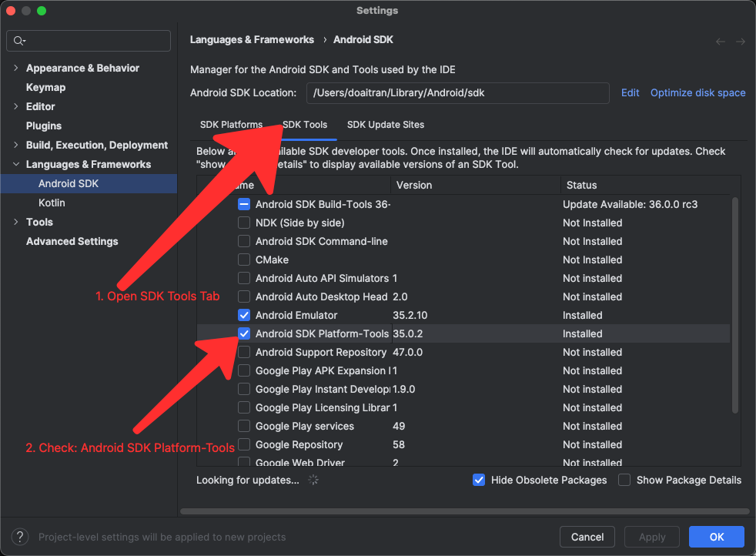Click the Google Play services row name
This screenshot has height=556, width=756.
click(305, 426)
